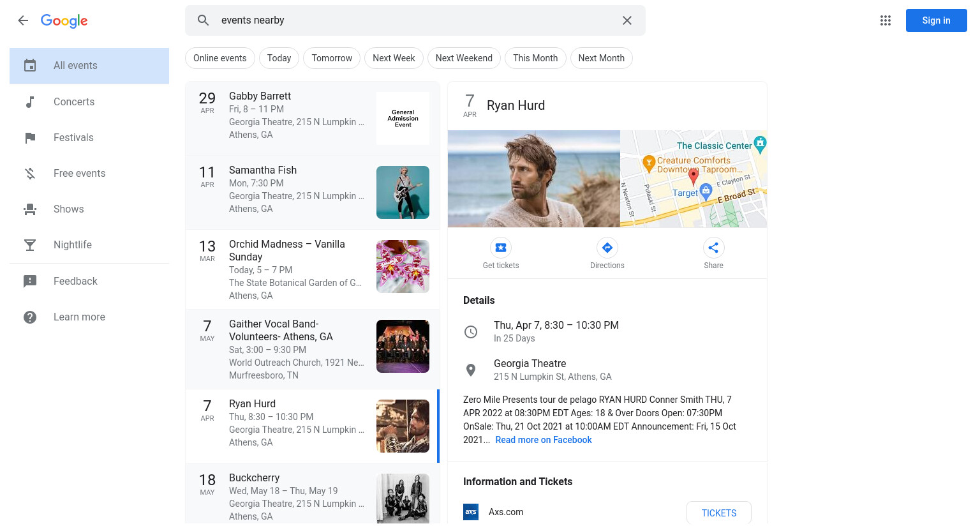Click Ryan Hurd list thumbnail

coord(403,426)
